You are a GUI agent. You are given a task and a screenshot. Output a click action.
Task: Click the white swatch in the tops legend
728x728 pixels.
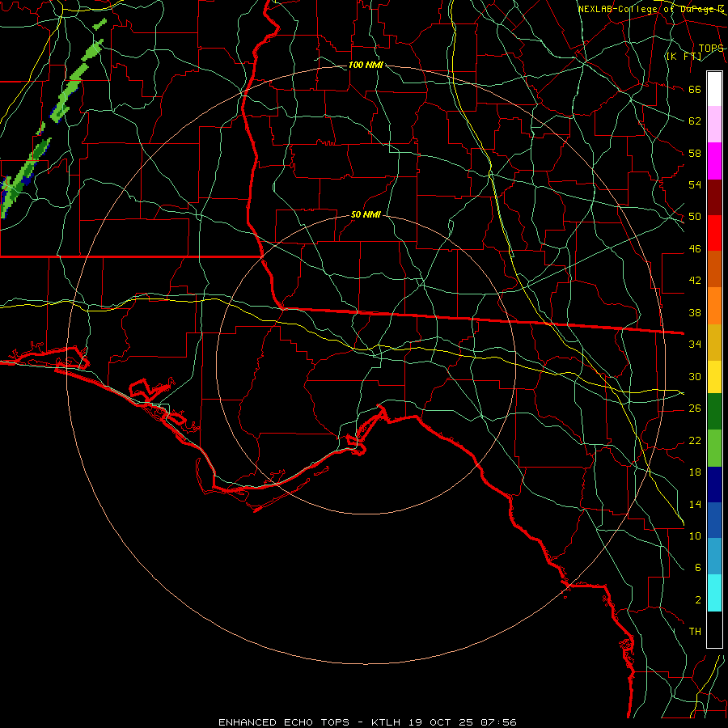point(714,89)
